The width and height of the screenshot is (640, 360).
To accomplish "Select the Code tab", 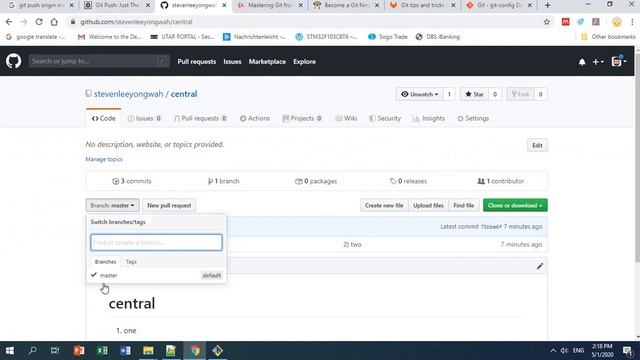I will (104, 118).
